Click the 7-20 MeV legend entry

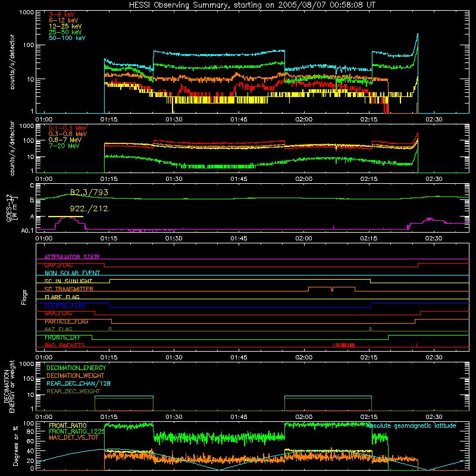(x=64, y=146)
